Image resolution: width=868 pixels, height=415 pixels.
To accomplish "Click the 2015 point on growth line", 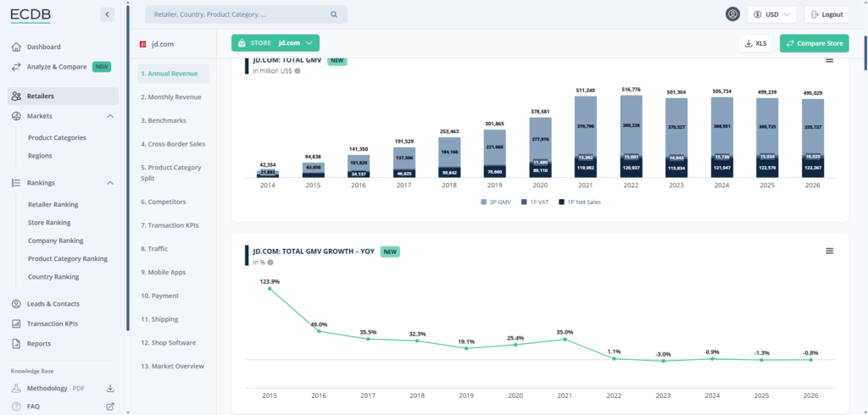I will (x=270, y=289).
